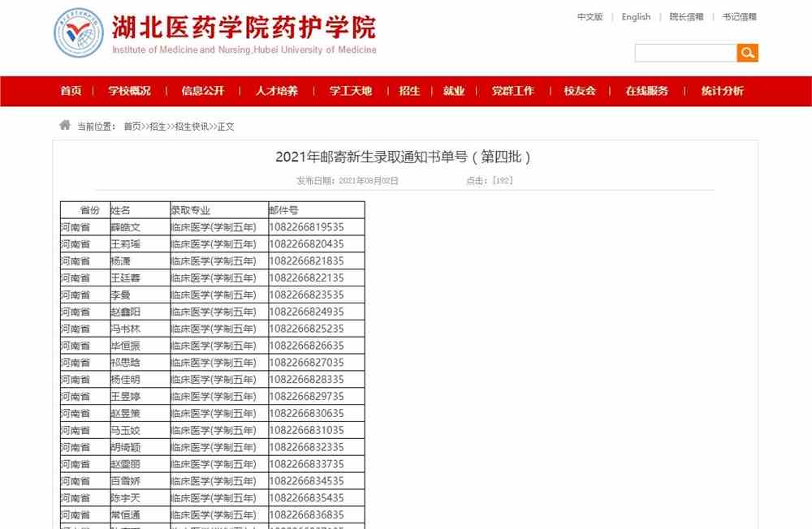Select mail number 1082266830635

point(307,413)
